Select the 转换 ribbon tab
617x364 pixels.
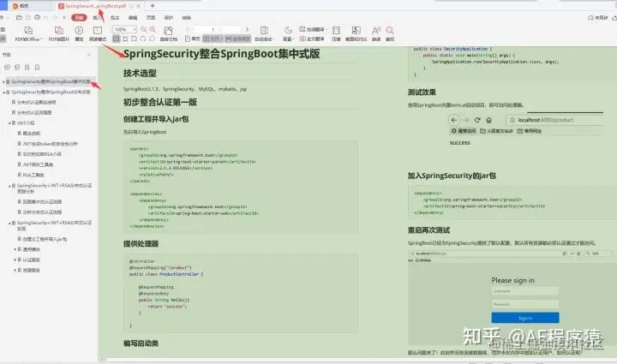187,18
